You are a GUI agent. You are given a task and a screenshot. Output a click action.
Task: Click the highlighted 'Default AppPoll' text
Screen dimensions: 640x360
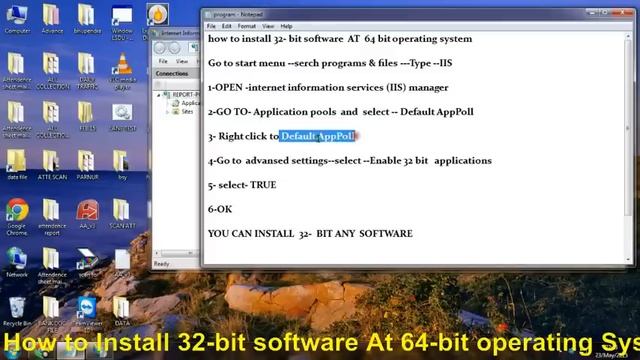coord(317,136)
